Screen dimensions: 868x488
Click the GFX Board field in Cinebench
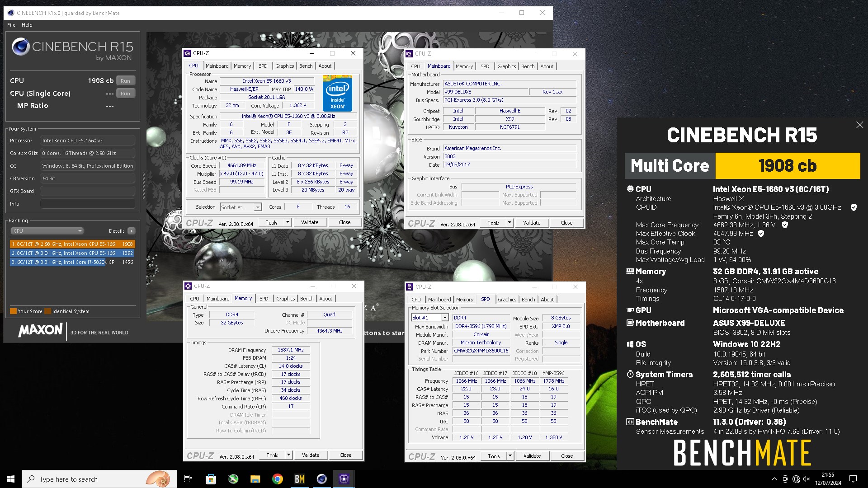[x=88, y=191]
